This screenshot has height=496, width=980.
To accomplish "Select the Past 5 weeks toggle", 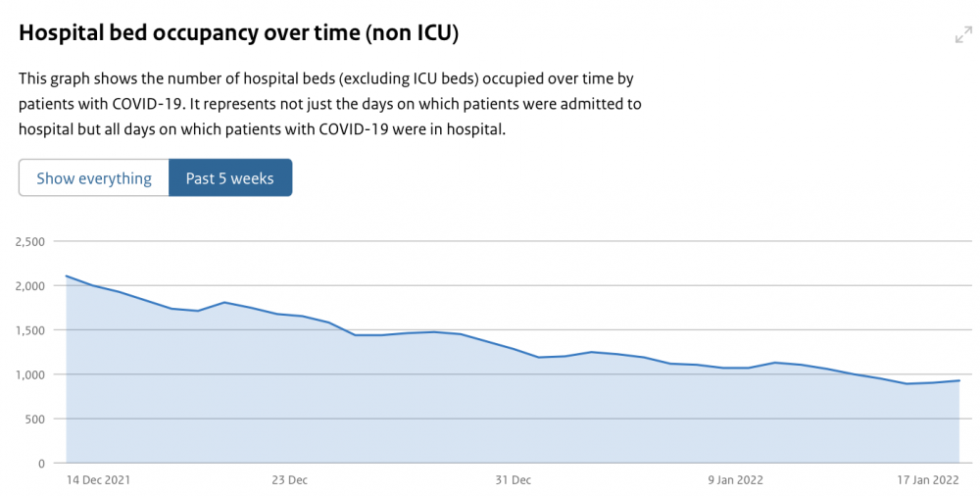I will coord(230,178).
